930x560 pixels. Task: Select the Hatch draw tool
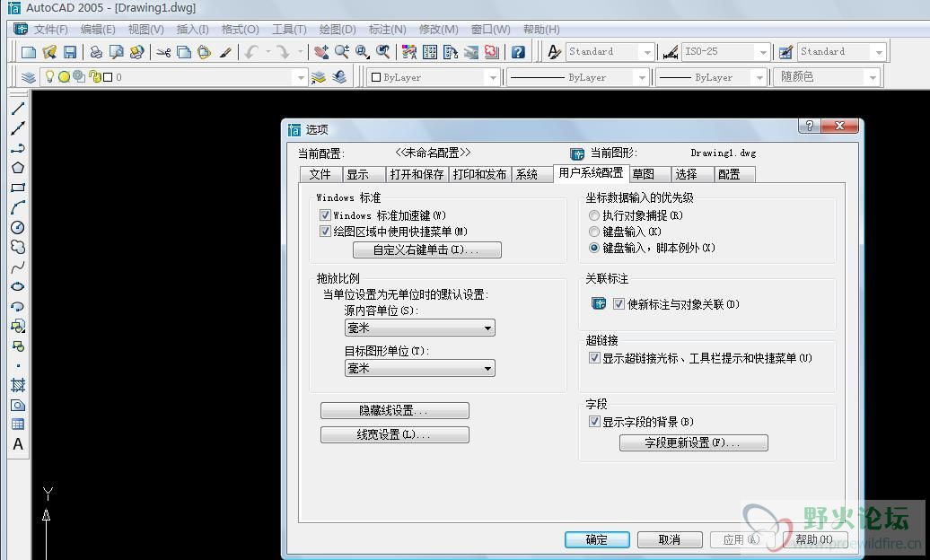coord(18,385)
